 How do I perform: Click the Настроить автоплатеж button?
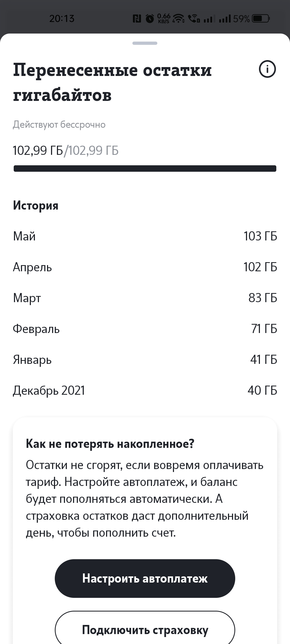145,579
